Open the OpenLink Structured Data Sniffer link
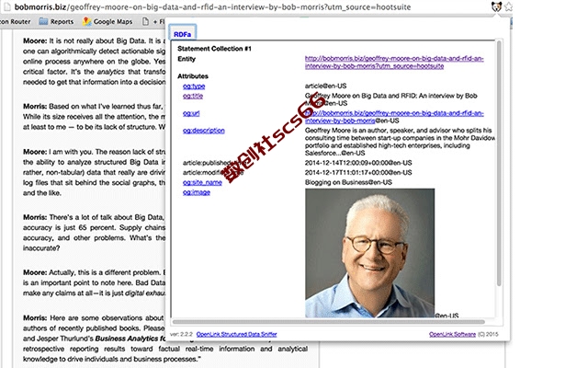Image resolution: width=588 pixels, height=368 pixels. pyautogui.click(x=237, y=334)
